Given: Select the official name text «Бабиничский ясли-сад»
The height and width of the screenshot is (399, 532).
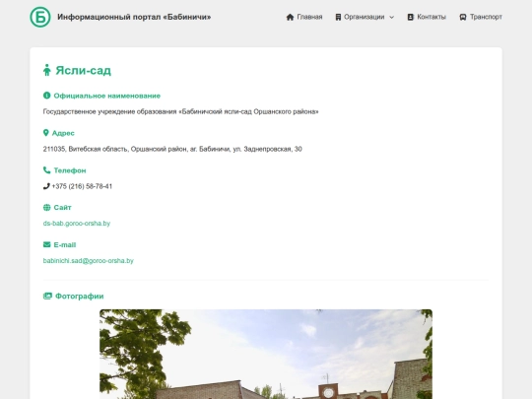Looking at the screenshot, I should click(x=215, y=111).
